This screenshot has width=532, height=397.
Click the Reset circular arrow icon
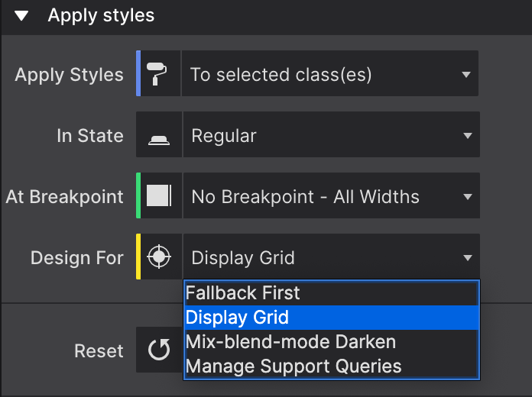(x=159, y=350)
